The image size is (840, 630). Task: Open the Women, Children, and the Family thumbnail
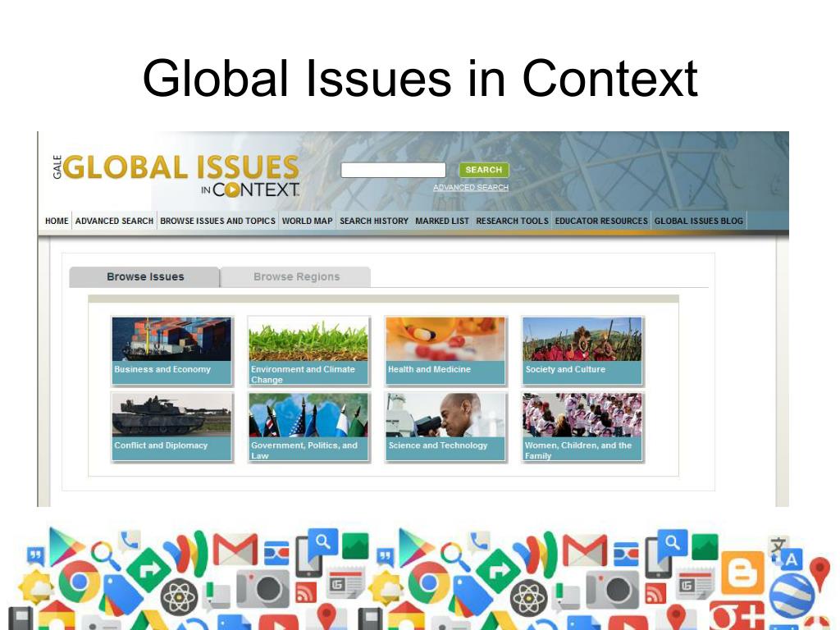(582, 415)
